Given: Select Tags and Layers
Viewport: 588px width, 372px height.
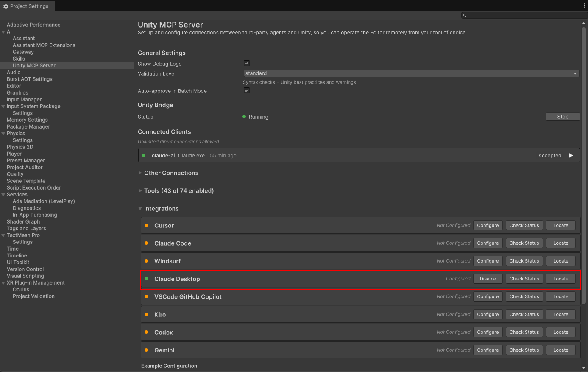Looking at the screenshot, I should pyautogui.click(x=26, y=229).
